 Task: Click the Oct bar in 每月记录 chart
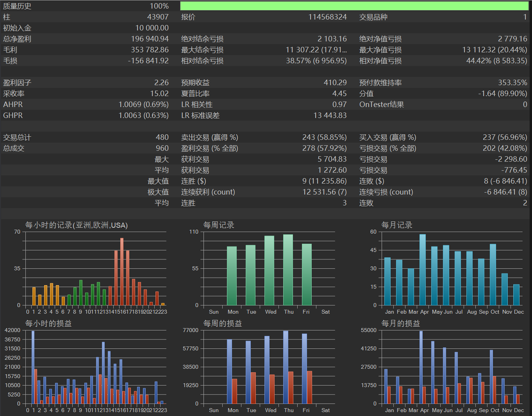tap(493, 275)
